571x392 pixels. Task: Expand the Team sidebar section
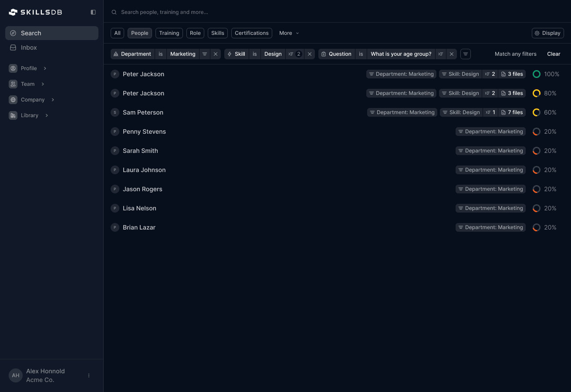(43, 84)
